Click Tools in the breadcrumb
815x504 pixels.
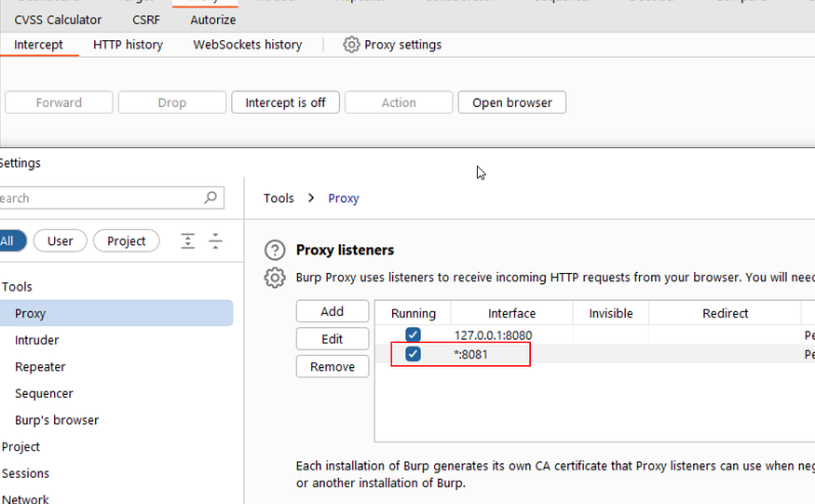tap(278, 198)
